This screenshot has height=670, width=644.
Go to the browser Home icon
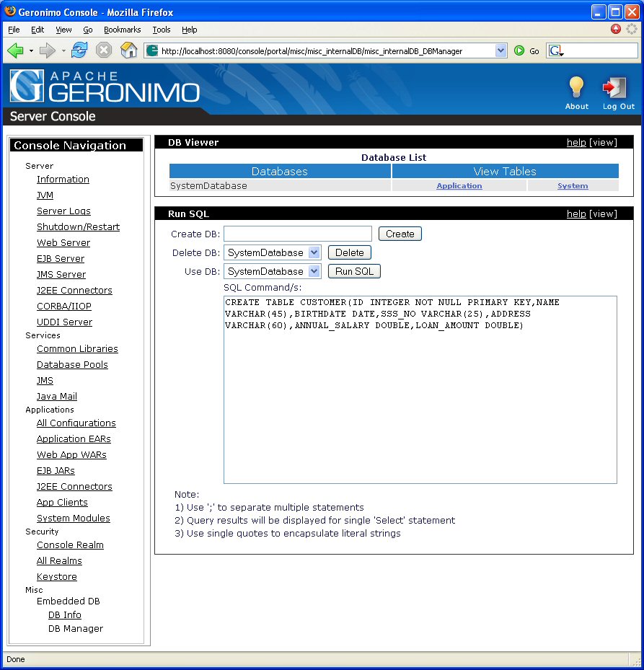coord(128,50)
